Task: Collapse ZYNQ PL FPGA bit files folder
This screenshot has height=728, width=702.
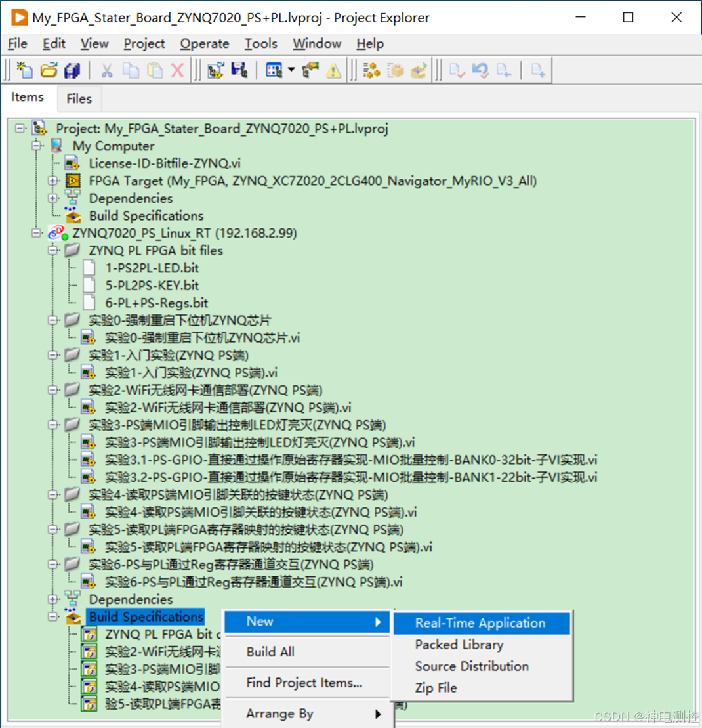Action: [x=53, y=250]
